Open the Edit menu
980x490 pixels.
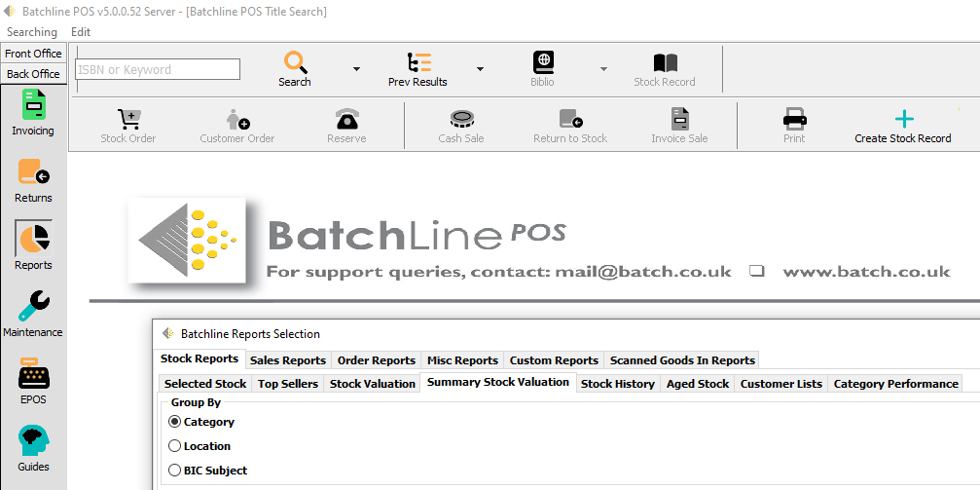pos(81,32)
